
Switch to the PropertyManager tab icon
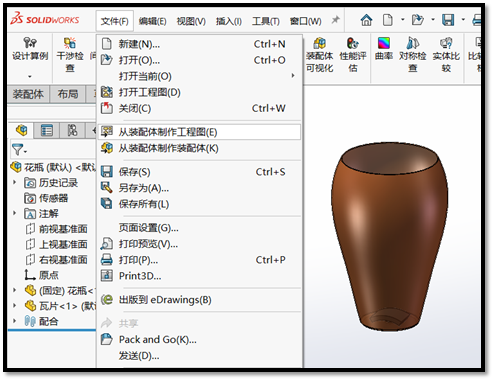[47, 130]
